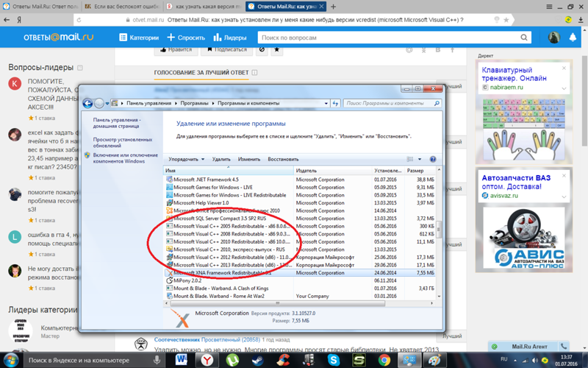The width and height of the screenshot is (588, 368).
Task: Click the blue help question mark icon
Action: point(433,159)
